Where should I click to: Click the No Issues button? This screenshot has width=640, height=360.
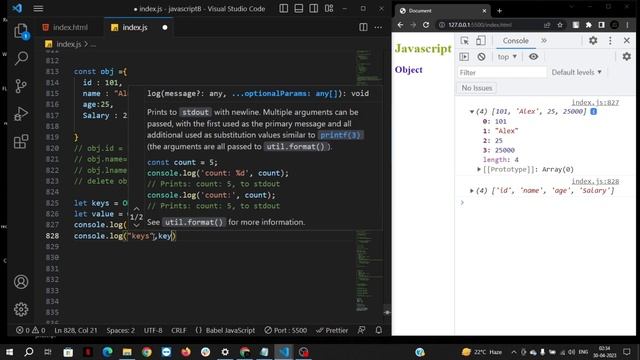476,88
